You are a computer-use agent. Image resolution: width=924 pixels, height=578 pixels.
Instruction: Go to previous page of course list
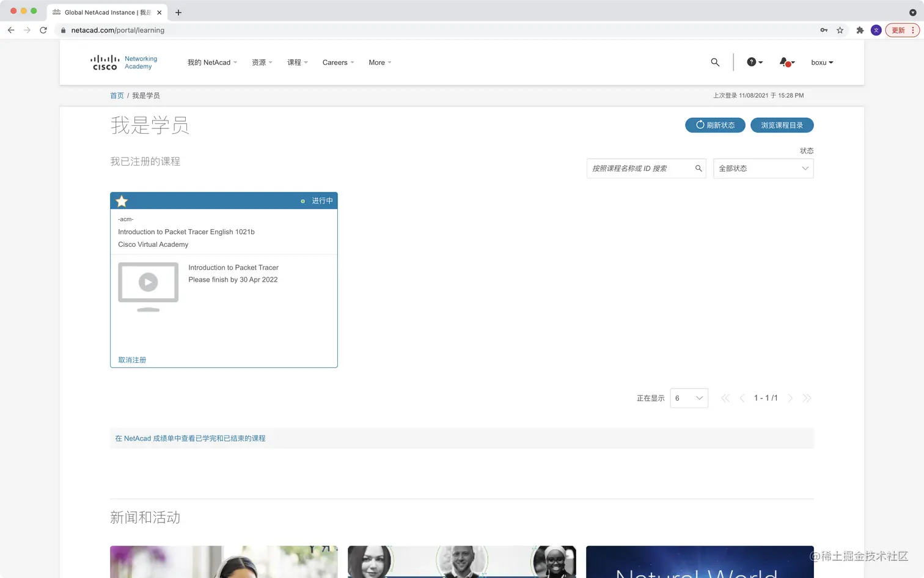[742, 398]
